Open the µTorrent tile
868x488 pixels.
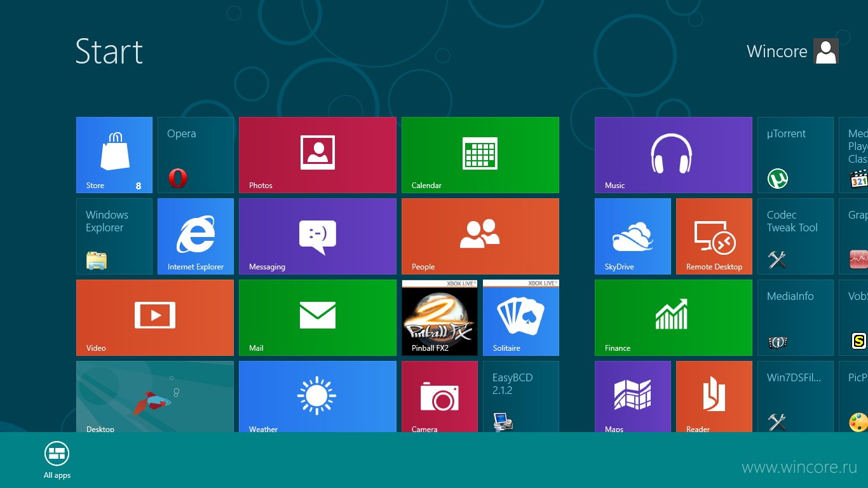click(x=796, y=155)
